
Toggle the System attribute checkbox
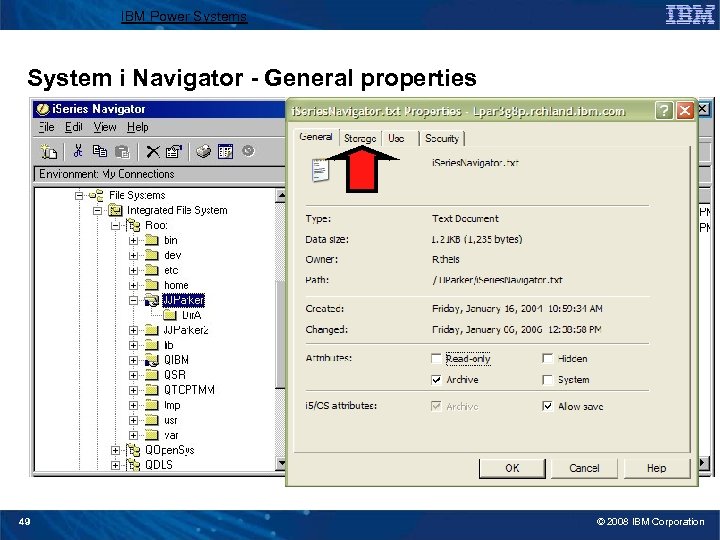[547, 380]
